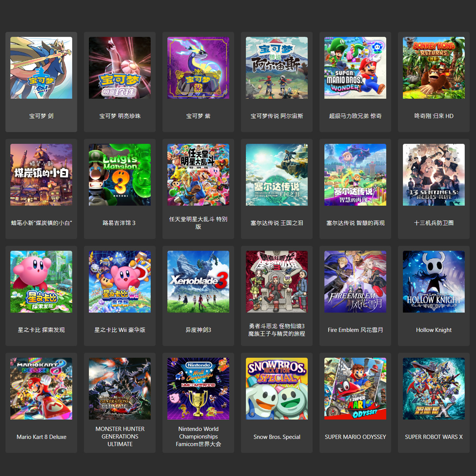Open the Hollow Knight cover image
This screenshot has height=476, width=476.
point(434,282)
